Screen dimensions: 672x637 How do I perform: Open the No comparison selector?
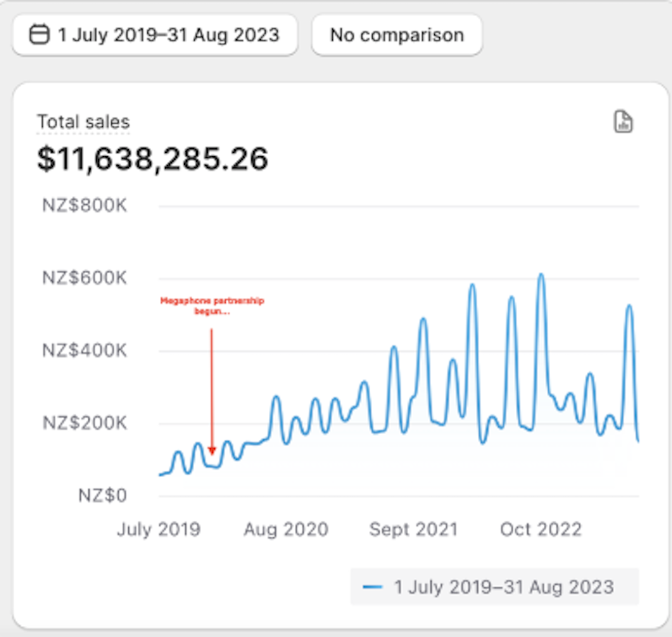[397, 35]
